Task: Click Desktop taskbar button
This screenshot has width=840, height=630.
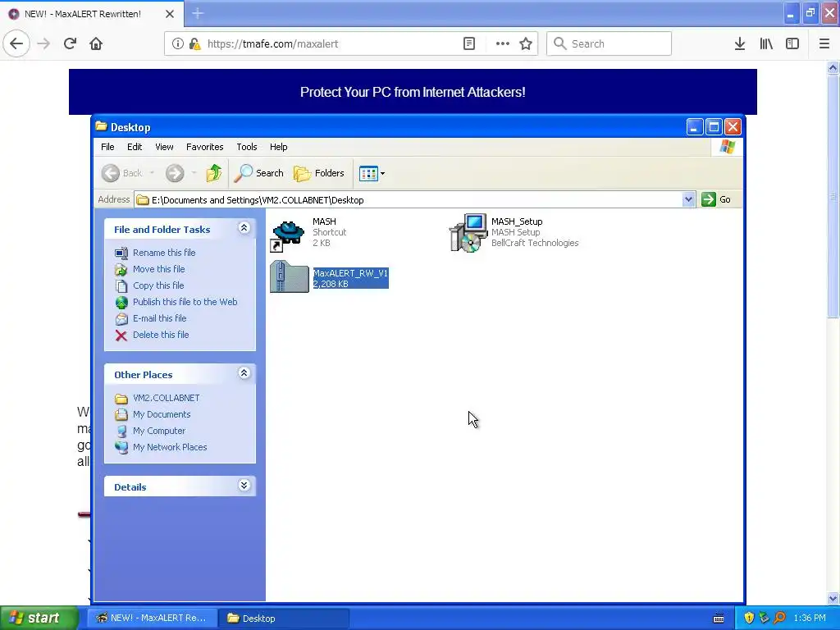Action: click(284, 619)
